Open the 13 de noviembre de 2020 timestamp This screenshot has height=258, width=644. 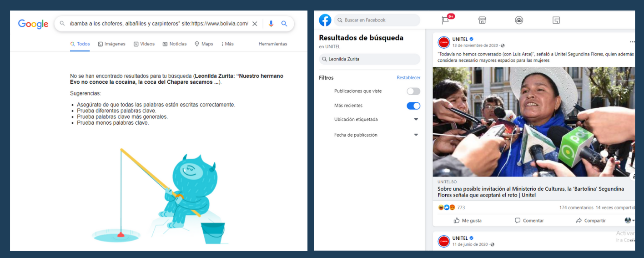click(475, 46)
